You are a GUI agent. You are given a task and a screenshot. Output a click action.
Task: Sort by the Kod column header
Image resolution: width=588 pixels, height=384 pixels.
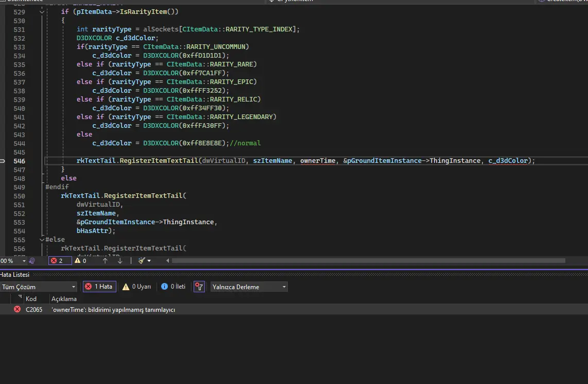click(x=31, y=299)
